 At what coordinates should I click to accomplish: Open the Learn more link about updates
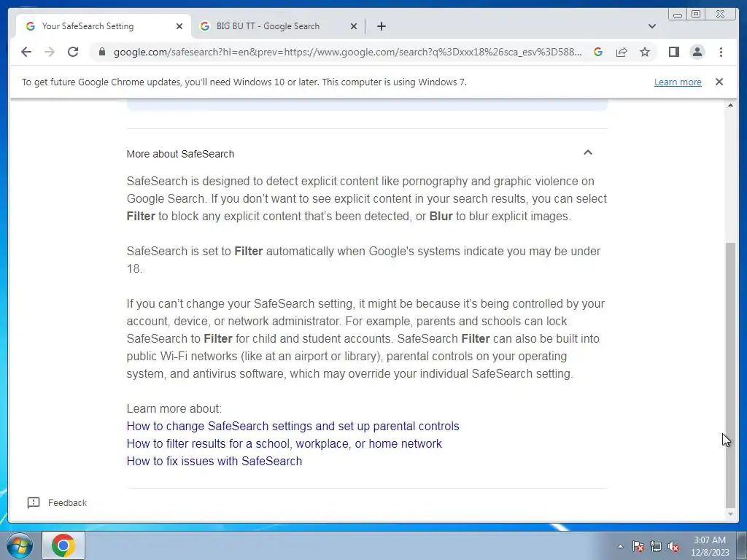pos(678,82)
